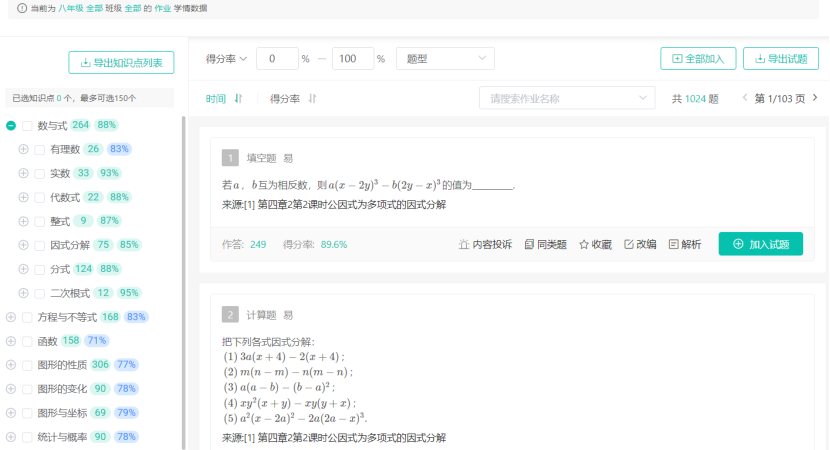Viewport: 830px width, 450px height.
Task: Check the 整式 checkbox
Action: 40,222
